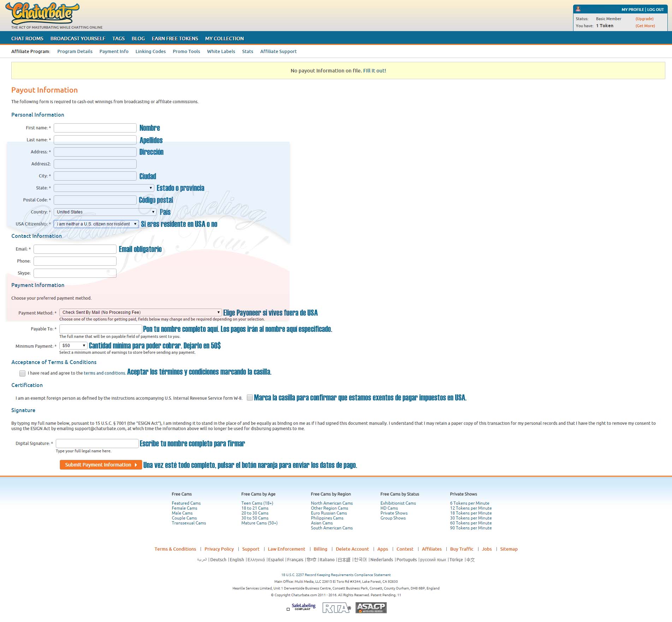Image resolution: width=672 pixels, height=622 pixels.
Task: Open Couple Cams footer link
Action: tap(184, 518)
